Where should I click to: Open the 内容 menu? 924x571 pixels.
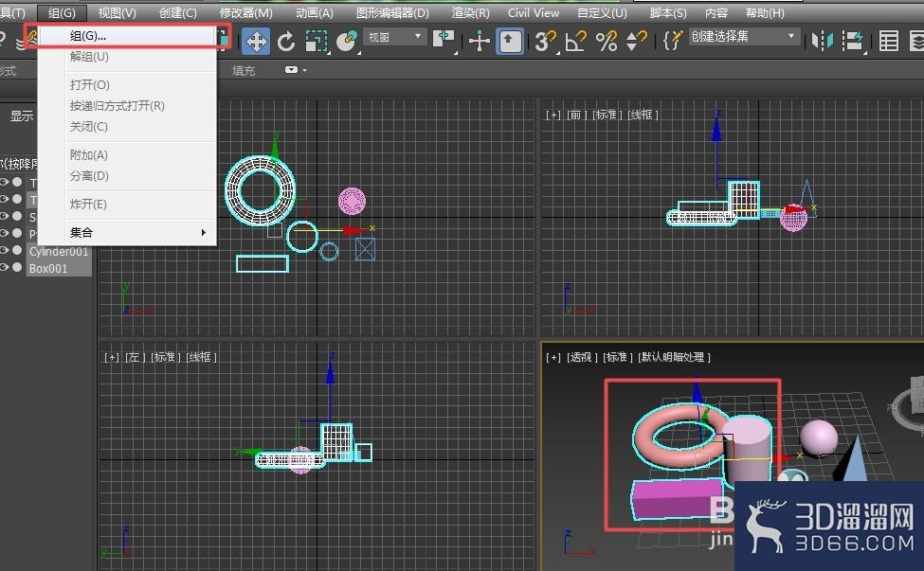pyautogui.click(x=716, y=13)
